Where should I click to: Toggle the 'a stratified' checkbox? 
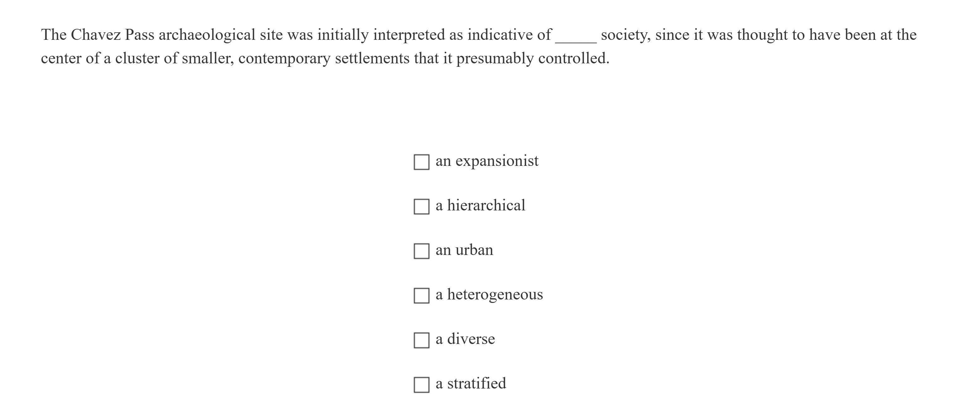tap(421, 384)
